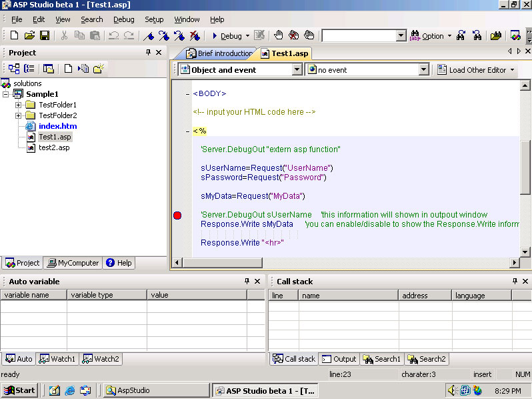
Task: Pin the Auto variable panel
Action: pyautogui.click(x=247, y=281)
